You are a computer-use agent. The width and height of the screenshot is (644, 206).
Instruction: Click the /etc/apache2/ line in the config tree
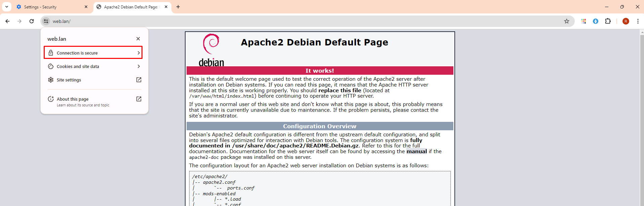[210, 177]
